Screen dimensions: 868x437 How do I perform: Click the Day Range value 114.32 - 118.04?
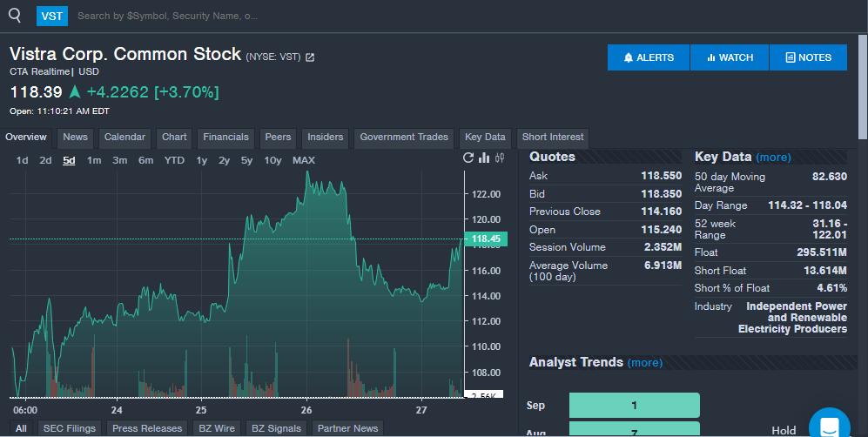(x=807, y=205)
